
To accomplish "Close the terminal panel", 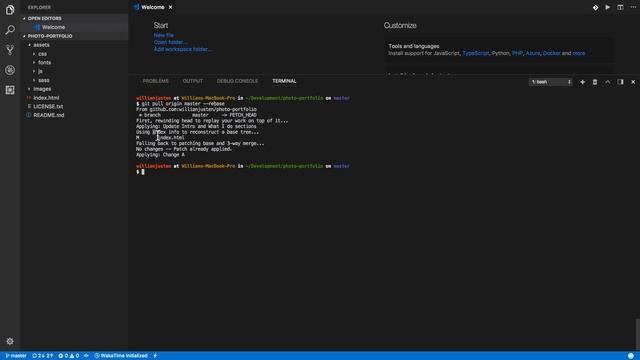I will tap(633, 82).
